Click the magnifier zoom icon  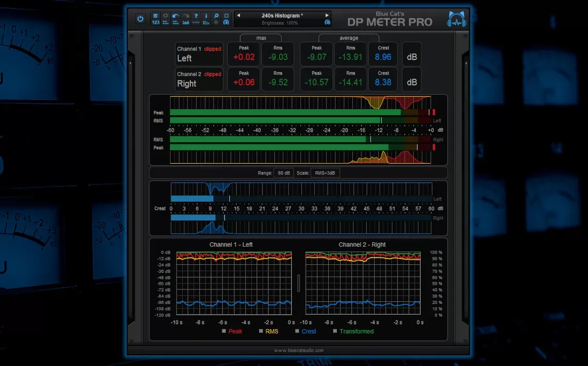click(x=216, y=16)
